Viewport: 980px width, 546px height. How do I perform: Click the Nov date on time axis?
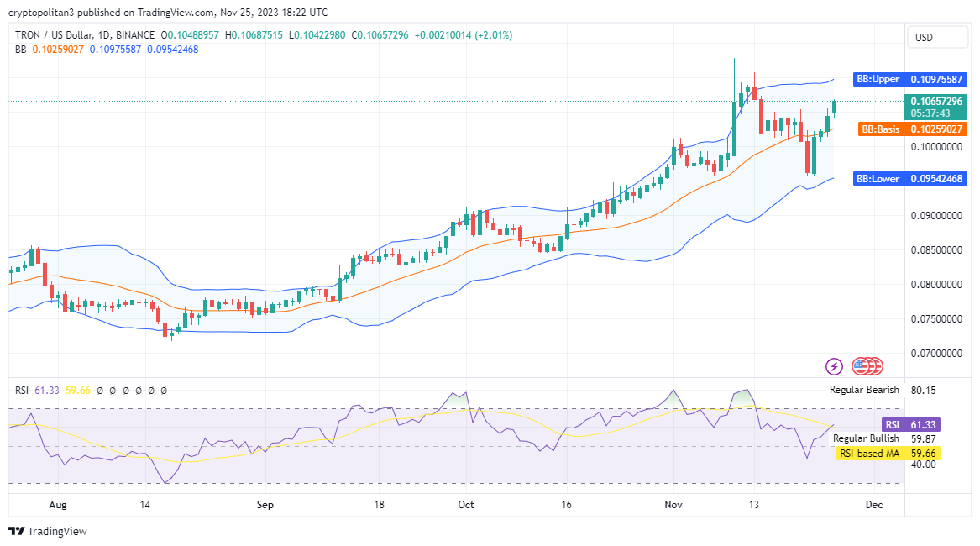coord(673,505)
